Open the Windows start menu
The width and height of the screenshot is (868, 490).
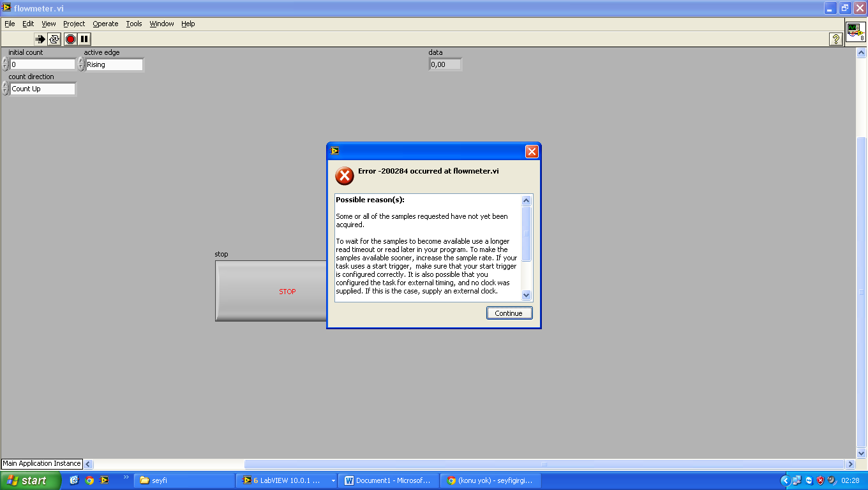31,480
